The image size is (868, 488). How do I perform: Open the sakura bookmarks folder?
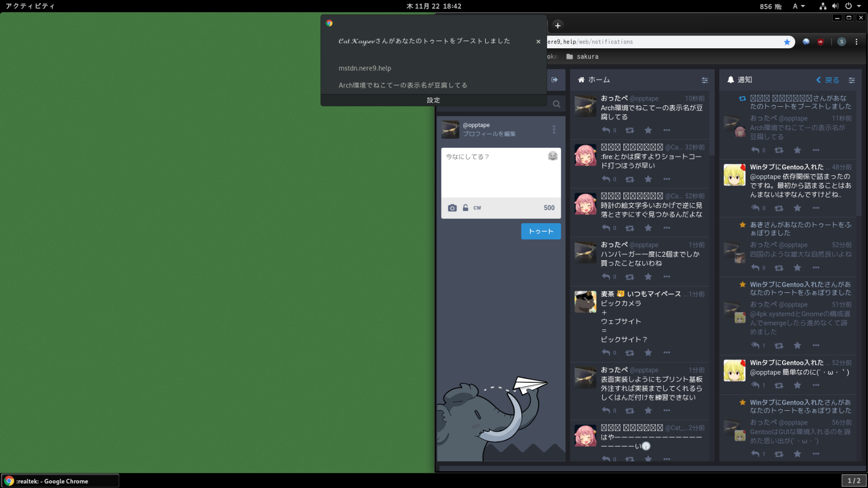click(x=582, y=56)
